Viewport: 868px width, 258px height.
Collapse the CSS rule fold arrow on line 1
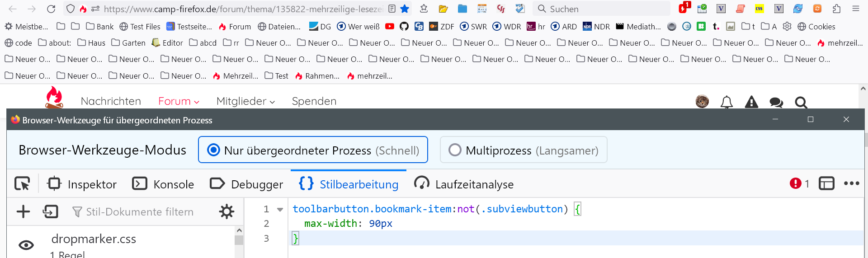[x=280, y=210]
